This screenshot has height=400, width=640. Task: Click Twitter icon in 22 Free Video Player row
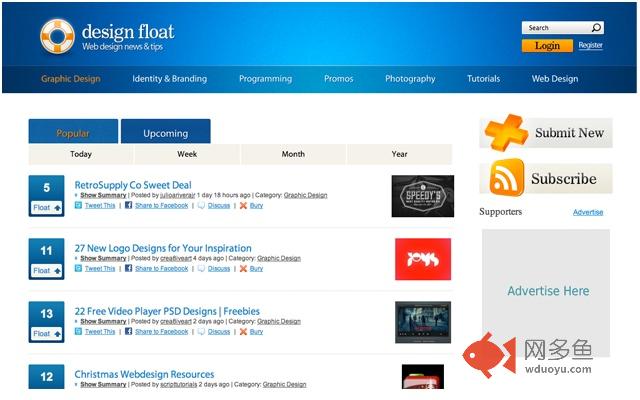point(78,331)
